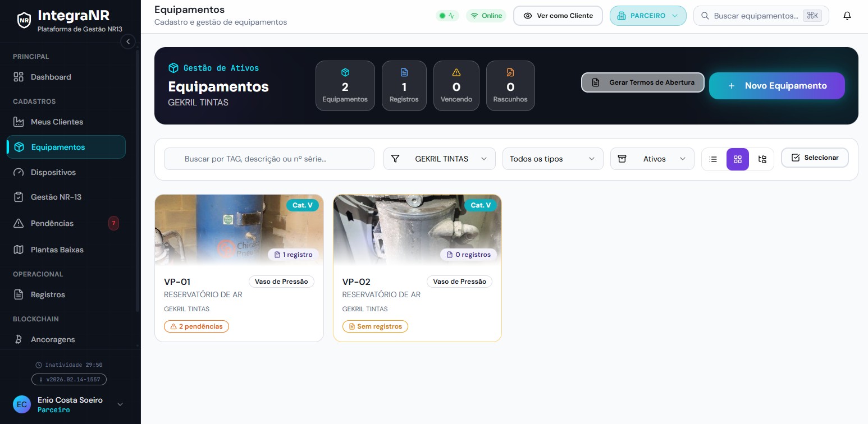Click the Gestão de Ativos cube icon
The height and width of the screenshot is (424, 868).
point(173,68)
